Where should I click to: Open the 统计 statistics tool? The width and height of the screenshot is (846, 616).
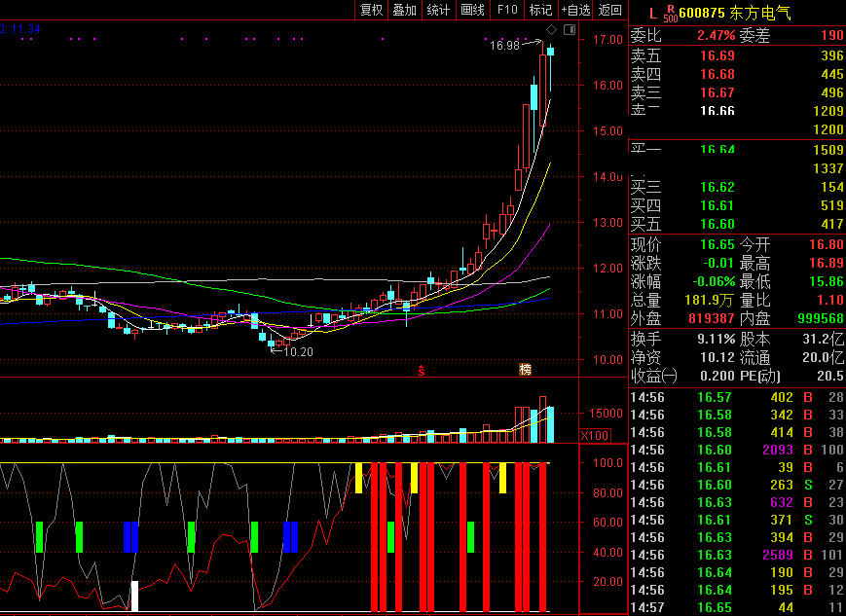click(438, 10)
